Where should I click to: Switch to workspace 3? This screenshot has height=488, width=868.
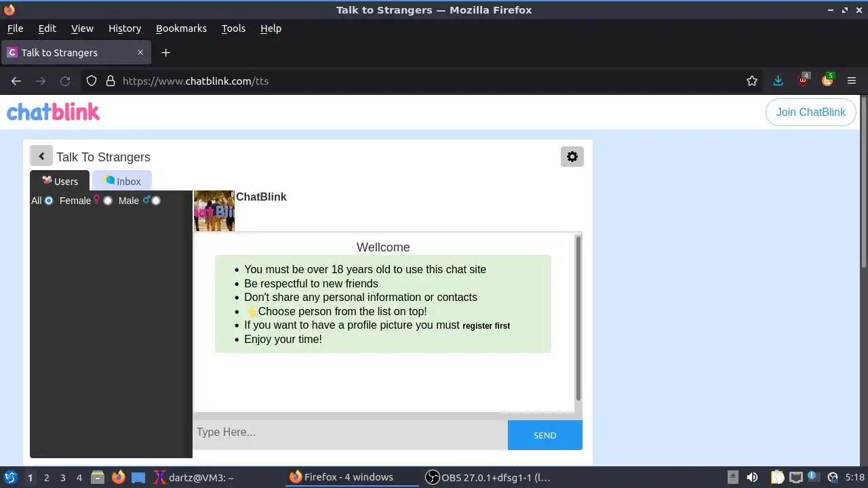(62, 477)
